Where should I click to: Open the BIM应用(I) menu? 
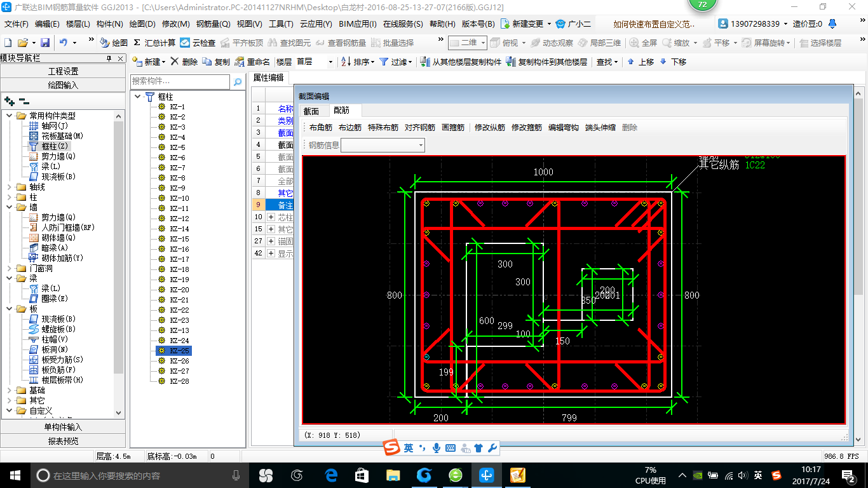point(357,24)
